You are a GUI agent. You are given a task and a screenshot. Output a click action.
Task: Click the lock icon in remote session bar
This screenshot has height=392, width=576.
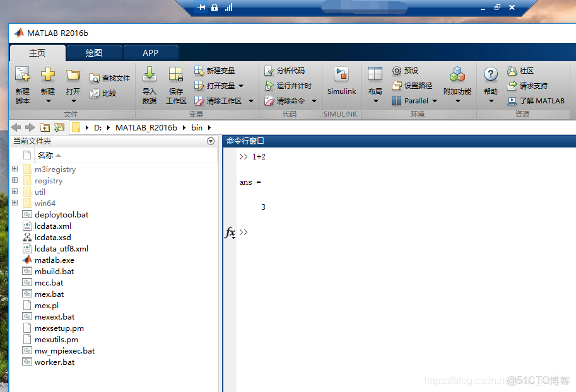click(215, 8)
